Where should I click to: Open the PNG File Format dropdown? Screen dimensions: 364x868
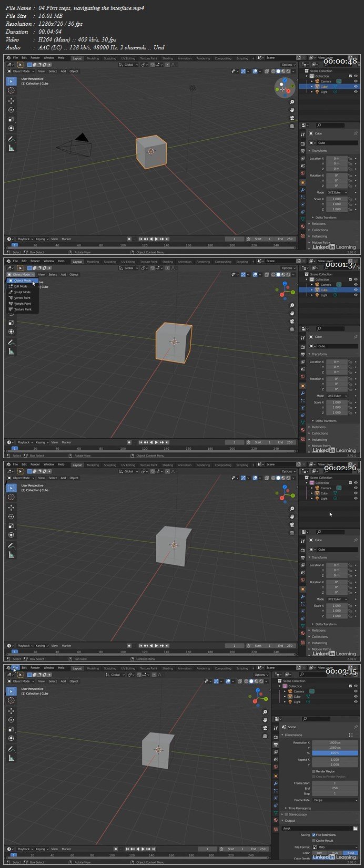point(334,847)
